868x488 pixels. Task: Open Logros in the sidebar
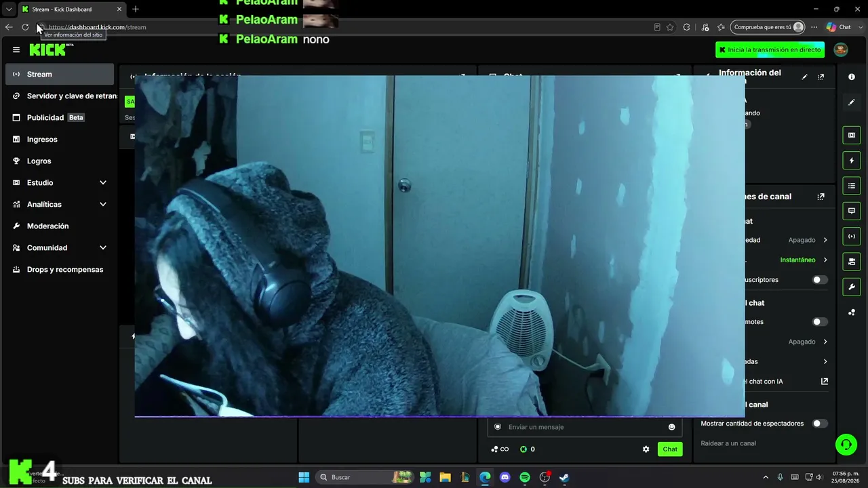pos(60,161)
